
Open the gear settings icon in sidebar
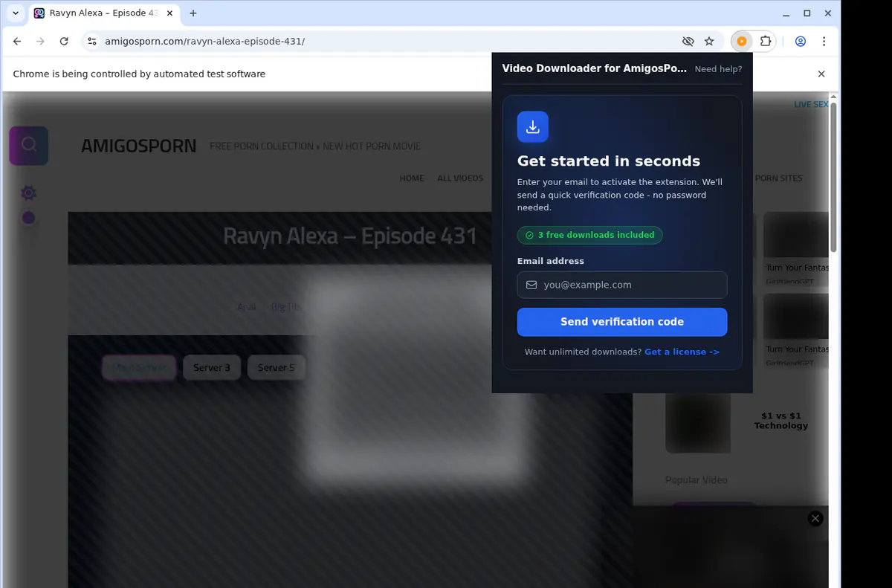point(28,193)
